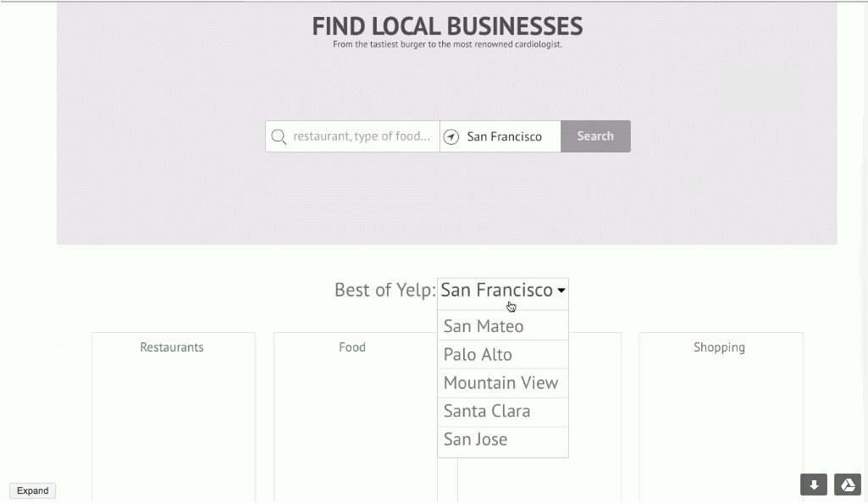Screen dimensions: 868x504
Task: Focus the restaurant, type of food search field
Action: point(362,136)
